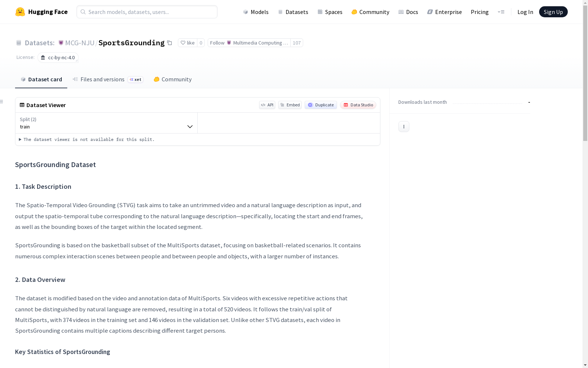Click the Embed button

(x=290, y=105)
